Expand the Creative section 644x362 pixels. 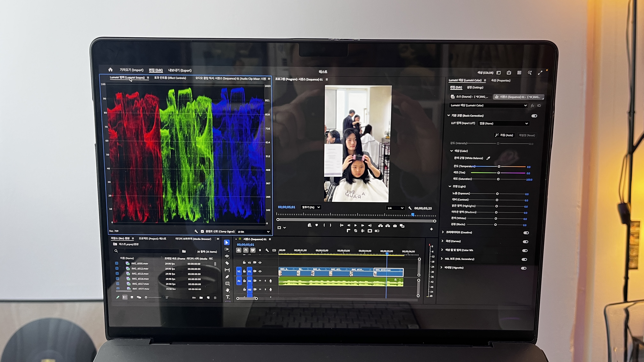tap(443, 232)
